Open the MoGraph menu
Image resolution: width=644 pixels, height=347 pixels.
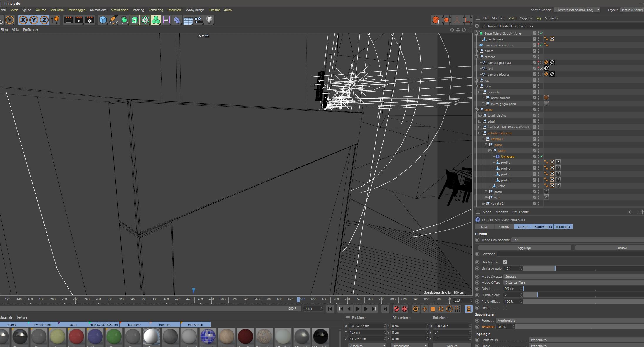coord(57,10)
